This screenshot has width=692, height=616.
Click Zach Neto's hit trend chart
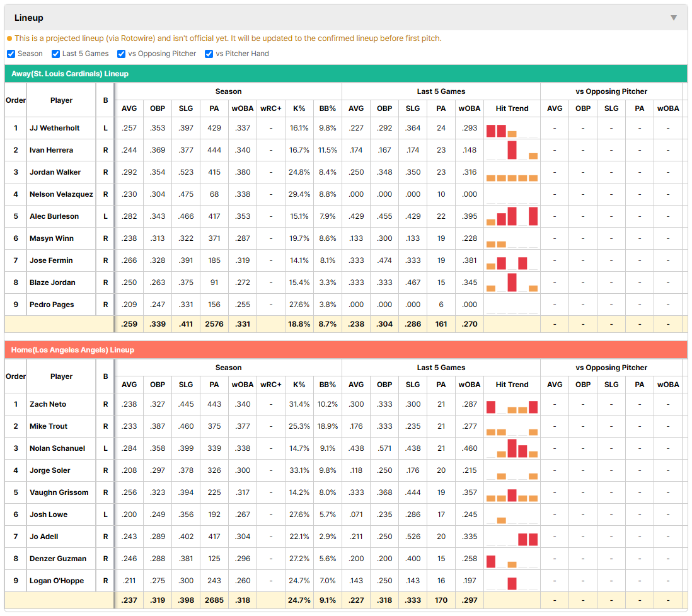click(x=512, y=407)
